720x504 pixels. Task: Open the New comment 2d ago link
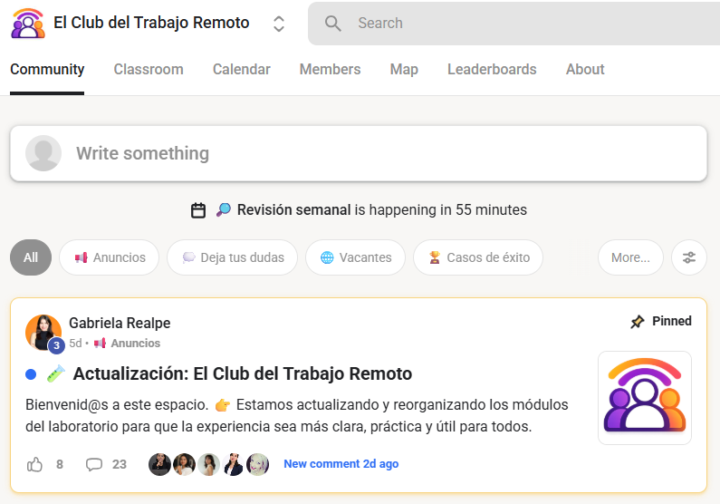(341, 464)
